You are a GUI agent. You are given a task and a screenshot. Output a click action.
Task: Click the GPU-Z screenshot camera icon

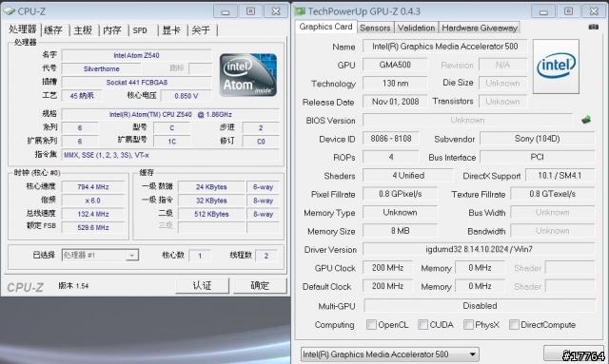[x=593, y=27]
